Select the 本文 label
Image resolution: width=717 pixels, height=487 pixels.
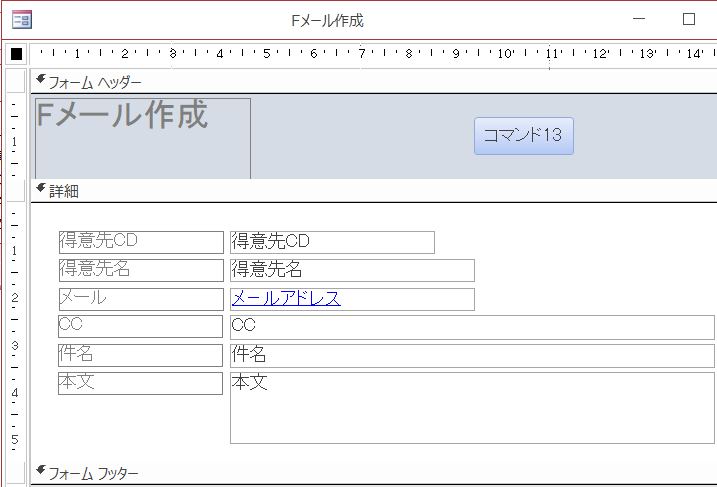(x=140, y=383)
